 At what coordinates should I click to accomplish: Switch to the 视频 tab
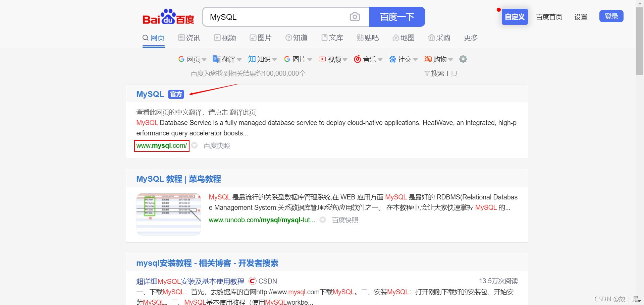tap(225, 38)
